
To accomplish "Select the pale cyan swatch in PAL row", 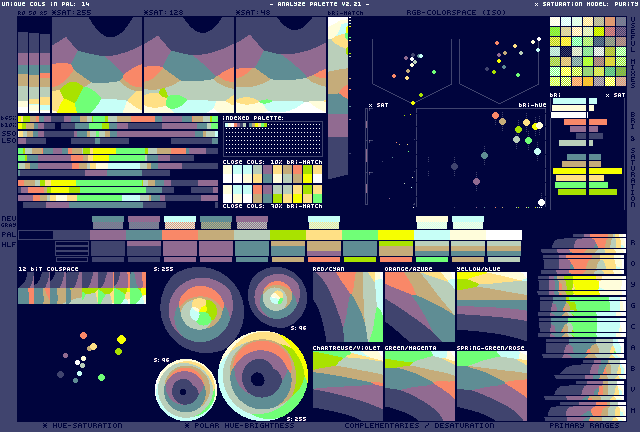I will pos(432,235).
